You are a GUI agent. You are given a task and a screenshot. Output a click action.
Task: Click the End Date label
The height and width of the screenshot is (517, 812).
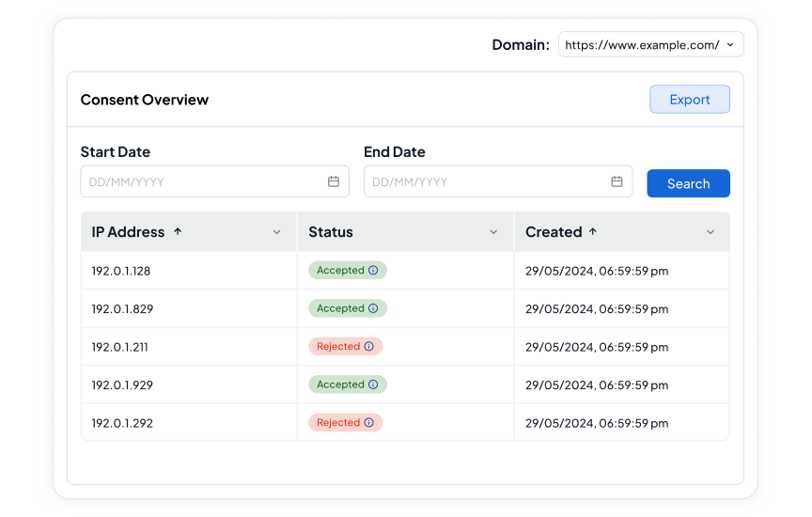[395, 151]
